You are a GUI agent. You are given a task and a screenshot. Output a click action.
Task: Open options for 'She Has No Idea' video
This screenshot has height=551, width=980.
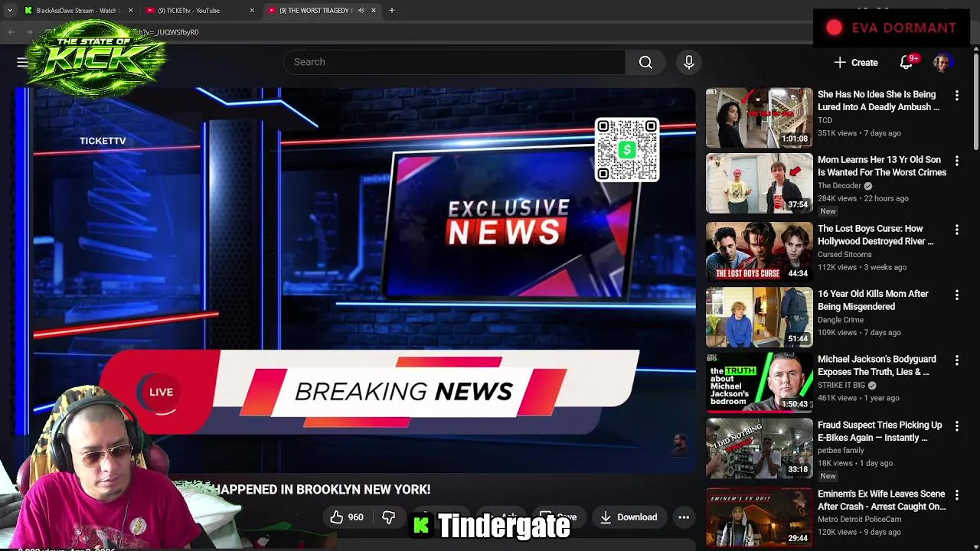click(x=956, y=95)
